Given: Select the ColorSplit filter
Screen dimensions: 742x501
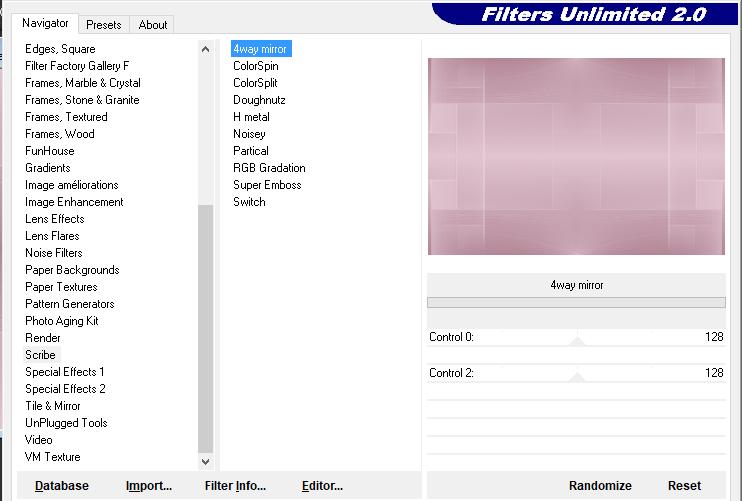Looking at the screenshot, I should click(255, 83).
